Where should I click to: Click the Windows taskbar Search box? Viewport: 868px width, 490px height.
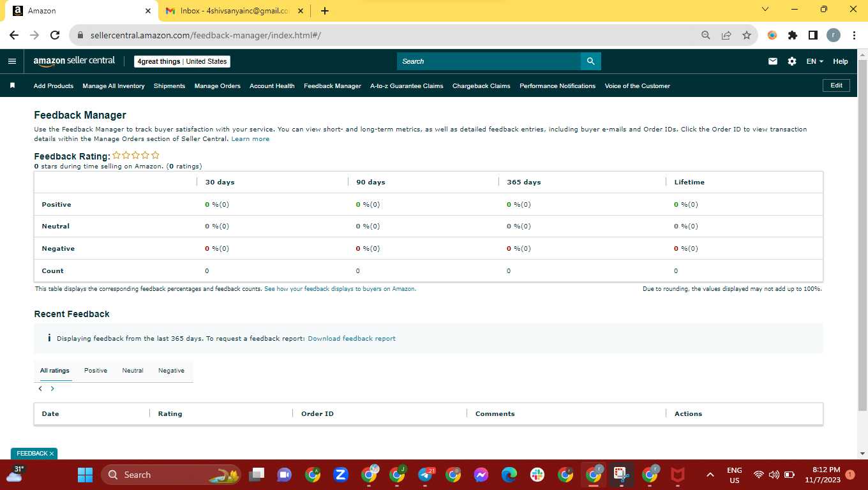pyautogui.click(x=170, y=475)
